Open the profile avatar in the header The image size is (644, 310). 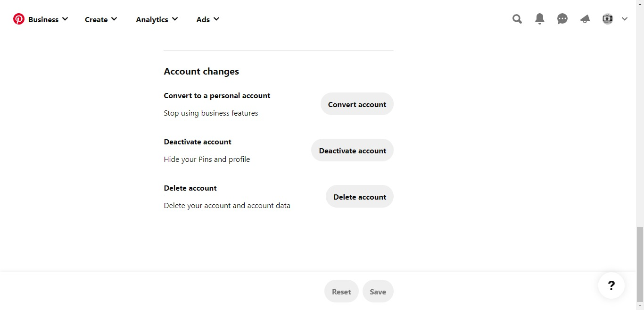(608, 19)
